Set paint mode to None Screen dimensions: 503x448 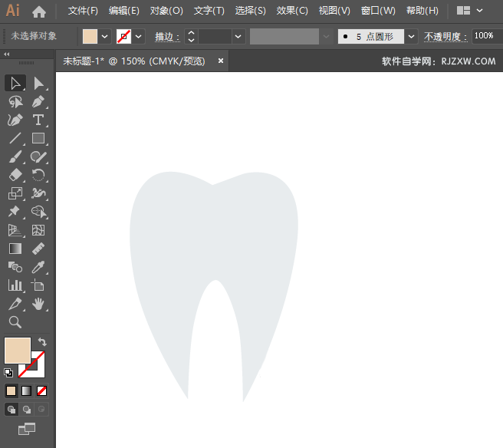(x=41, y=390)
